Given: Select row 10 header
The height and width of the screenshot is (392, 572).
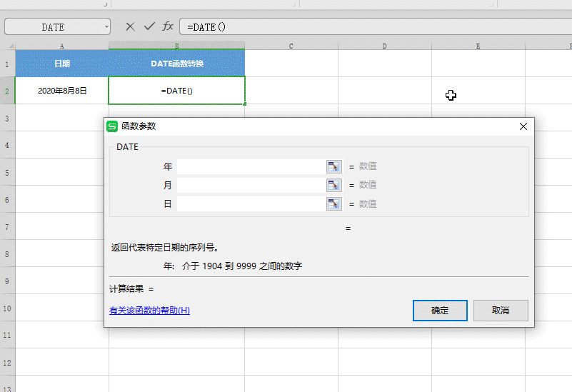Looking at the screenshot, I should point(7,308).
